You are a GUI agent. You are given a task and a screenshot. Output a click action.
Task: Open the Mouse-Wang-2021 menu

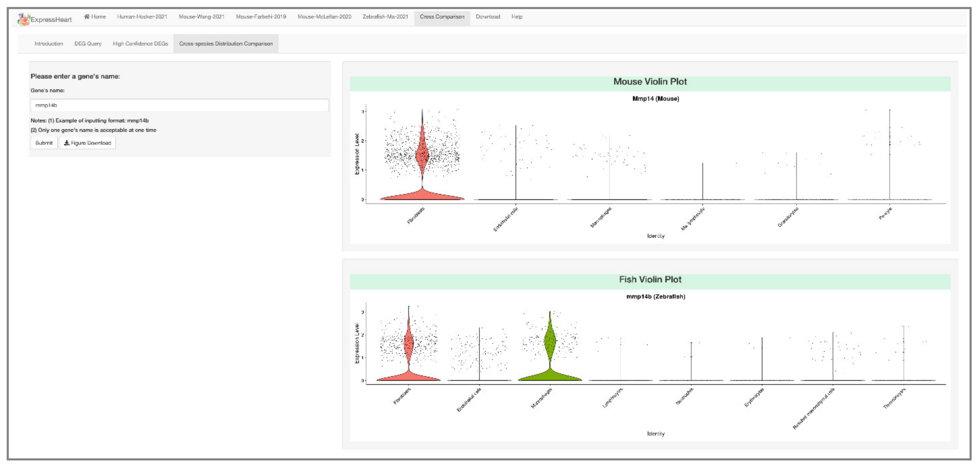201,17
